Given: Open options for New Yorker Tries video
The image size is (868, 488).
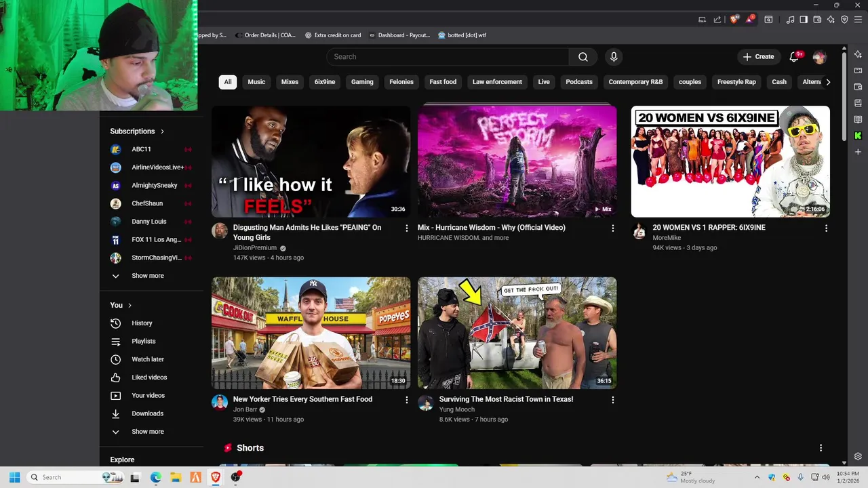Looking at the screenshot, I should (407, 400).
